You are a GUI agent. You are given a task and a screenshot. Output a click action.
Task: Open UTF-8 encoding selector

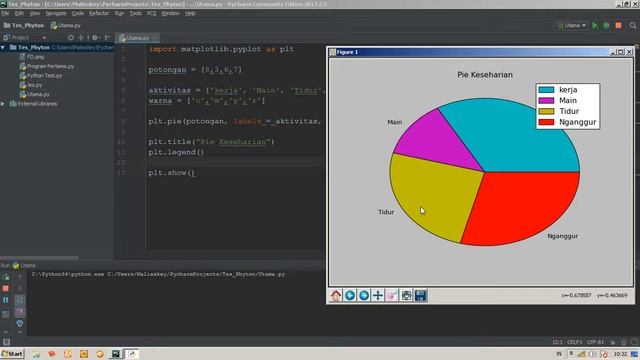point(595,342)
